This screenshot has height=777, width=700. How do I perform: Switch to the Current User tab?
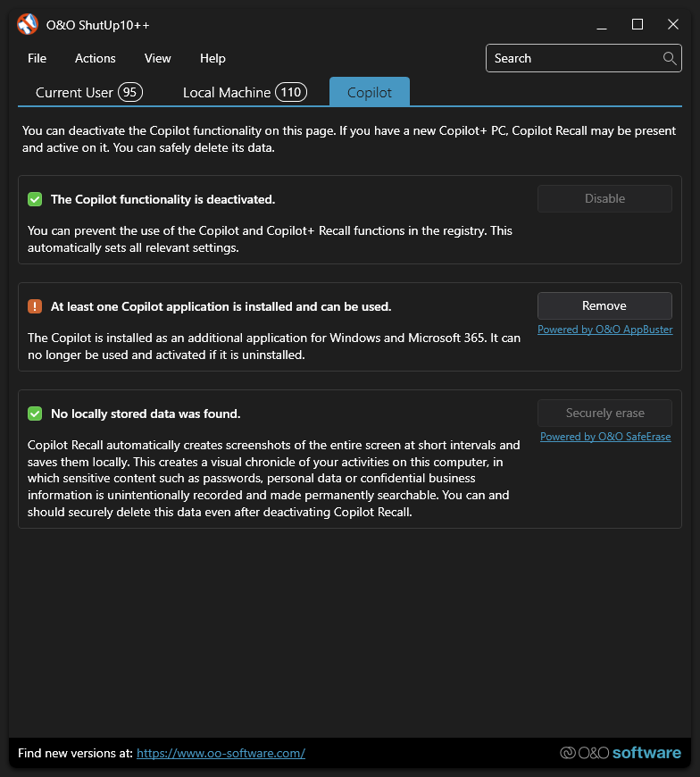[74, 93]
